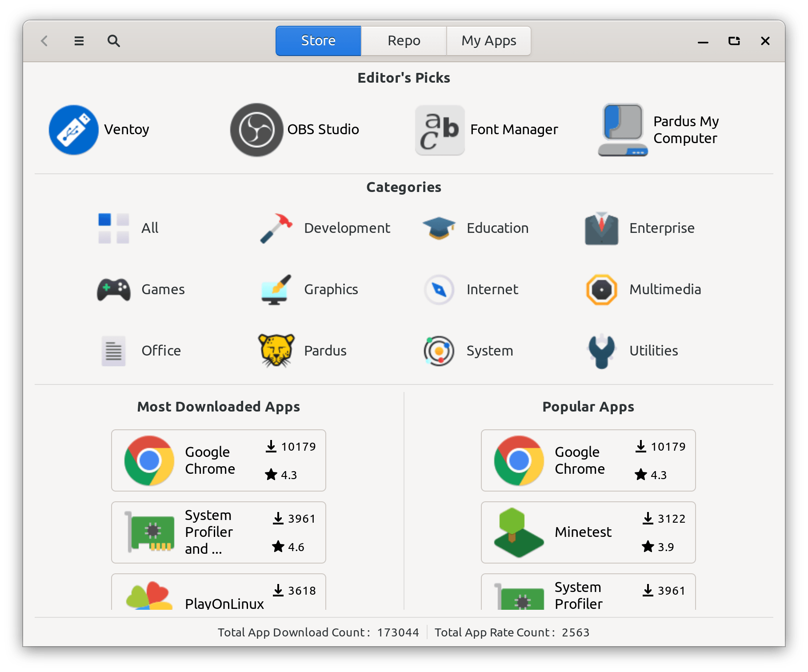Switch to the Store tab
Screen dimensions: 808x672
pyautogui.click(x=318, y=41)
